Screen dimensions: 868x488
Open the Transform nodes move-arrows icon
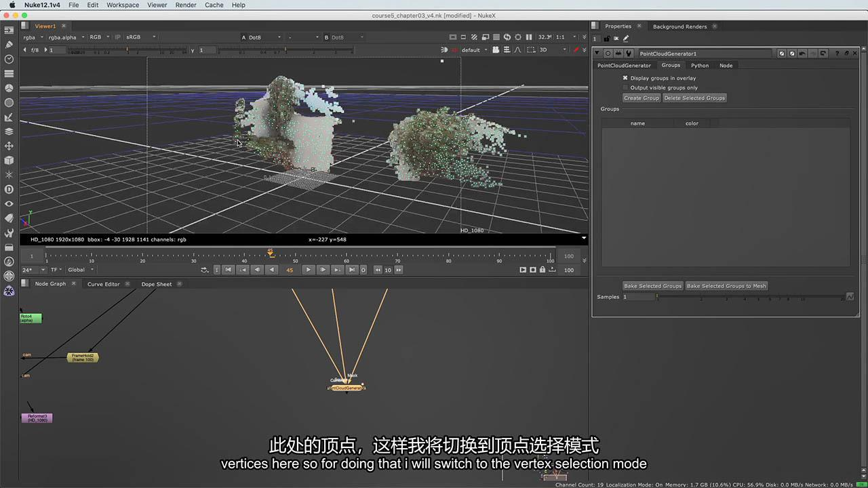(9, 146)
